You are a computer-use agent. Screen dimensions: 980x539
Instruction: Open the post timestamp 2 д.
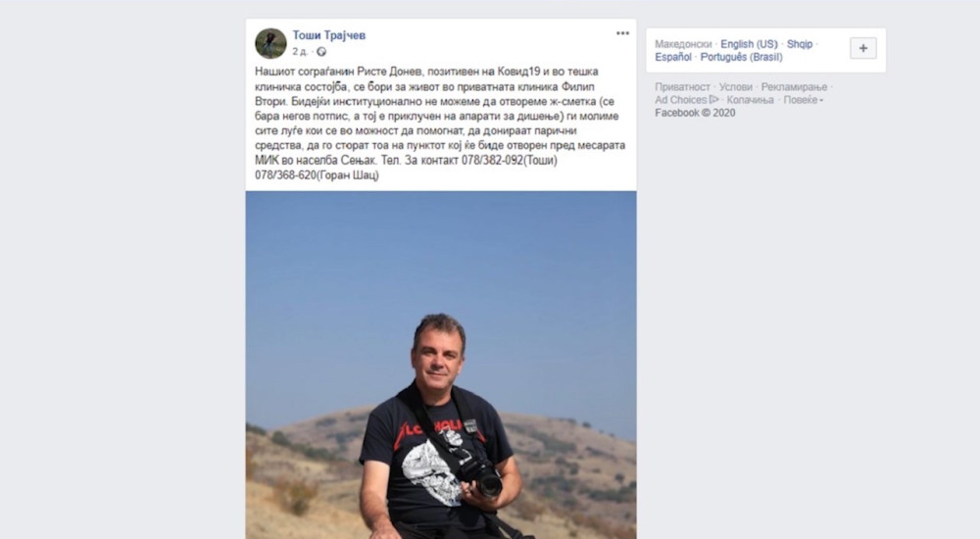coord(300,52)
